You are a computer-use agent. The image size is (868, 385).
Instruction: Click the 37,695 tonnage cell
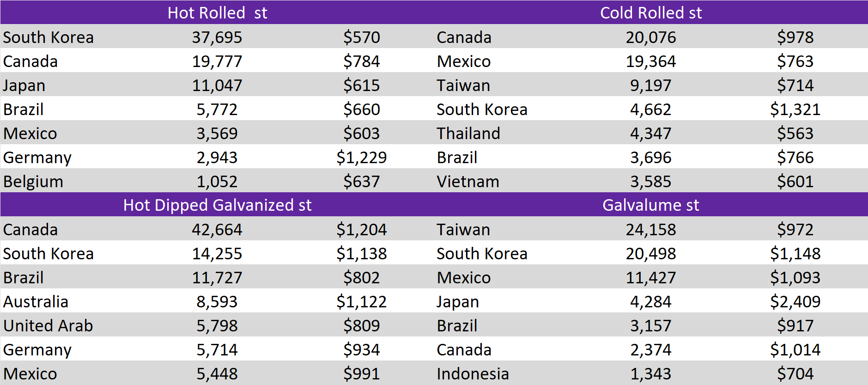(x=217, y=37)
